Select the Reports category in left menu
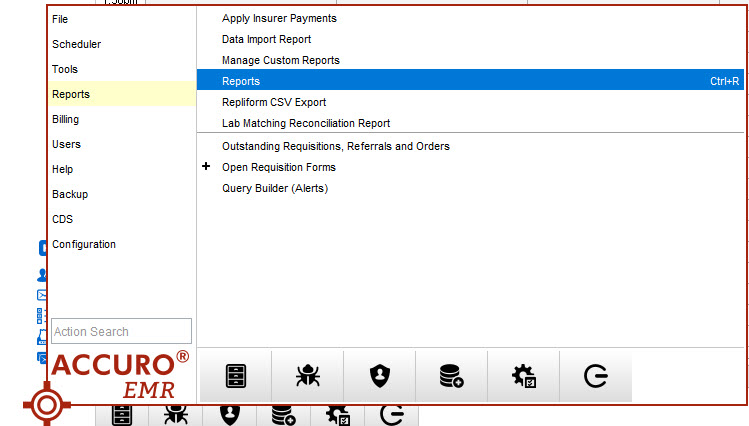The width and height of the screenshot is (749, 426). (71, 94)
